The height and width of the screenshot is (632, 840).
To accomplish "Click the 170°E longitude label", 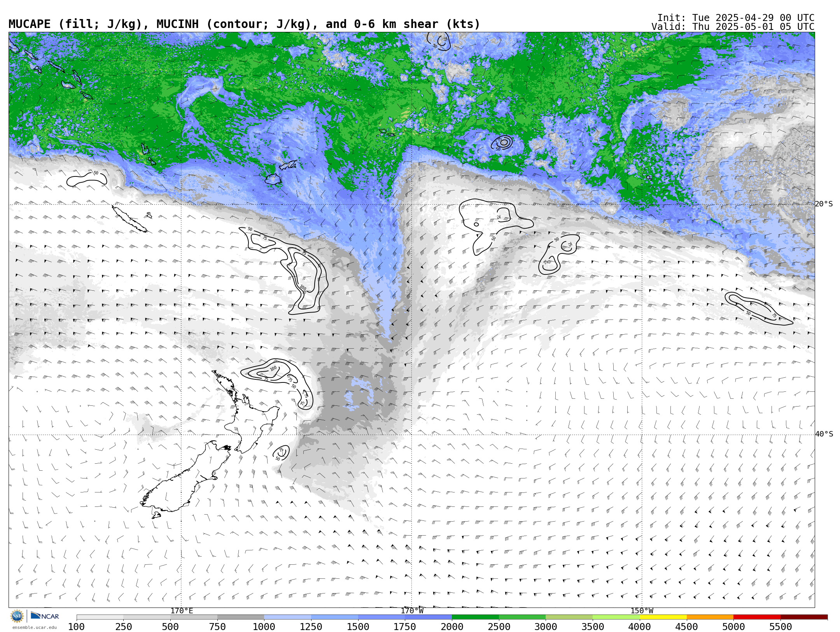I will pyautogui.click(x=182, y=611).
